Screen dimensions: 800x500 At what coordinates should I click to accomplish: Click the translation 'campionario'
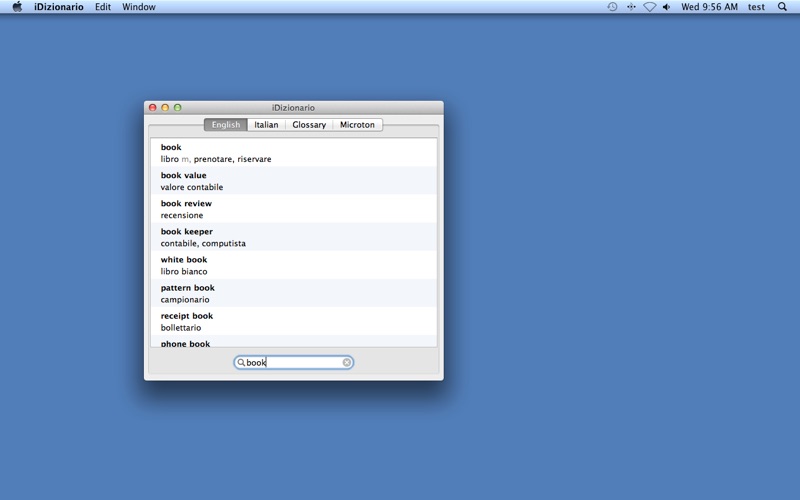pyautogui.click(x=185, y=299)
